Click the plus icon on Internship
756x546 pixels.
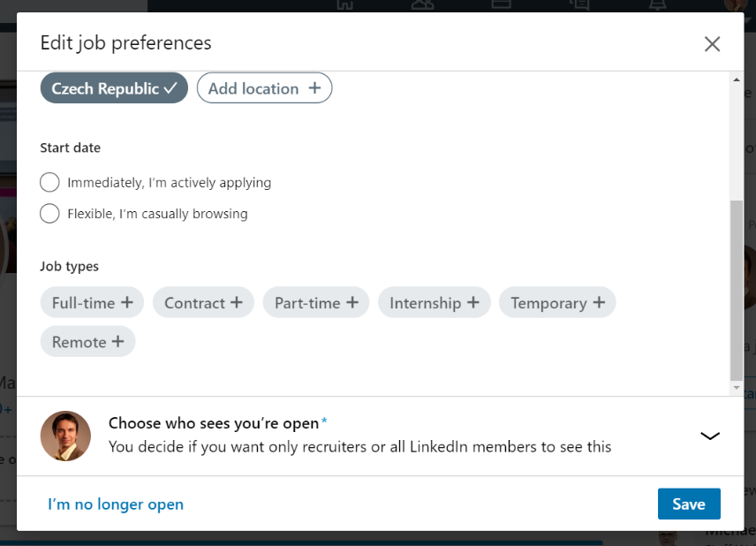tap(473, 302)
